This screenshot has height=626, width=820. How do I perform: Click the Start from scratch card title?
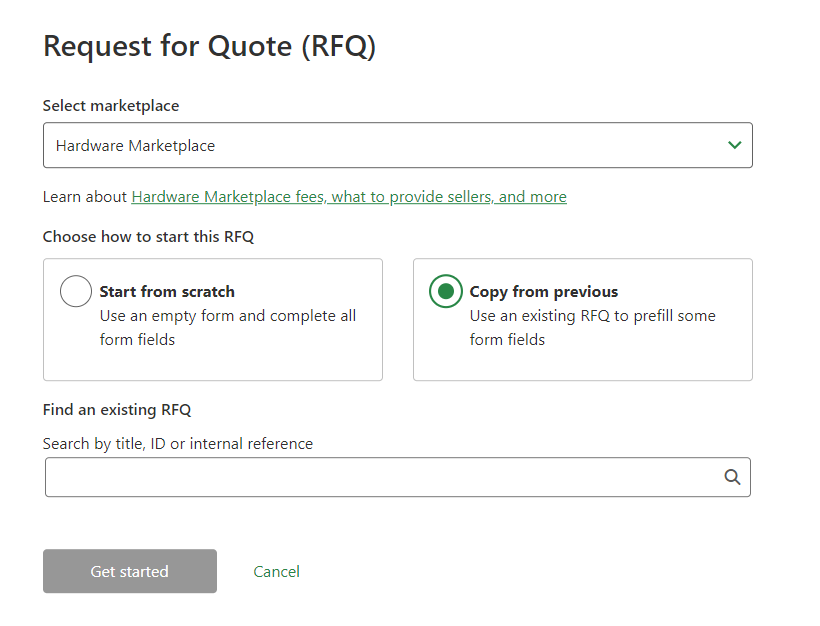pos(167,291)
